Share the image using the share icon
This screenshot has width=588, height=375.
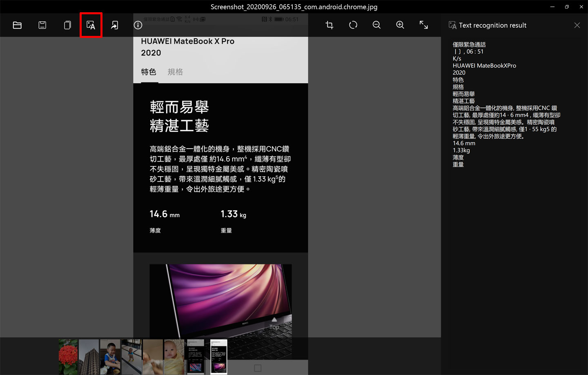(x=115, y=25)
